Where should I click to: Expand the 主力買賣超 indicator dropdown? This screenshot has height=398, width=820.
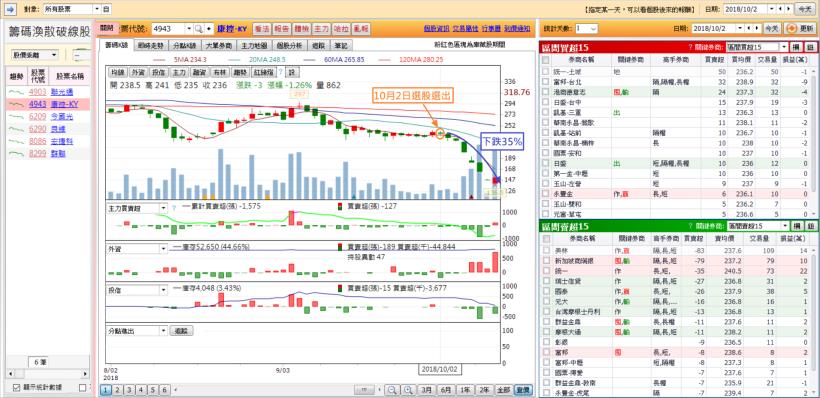164,208
